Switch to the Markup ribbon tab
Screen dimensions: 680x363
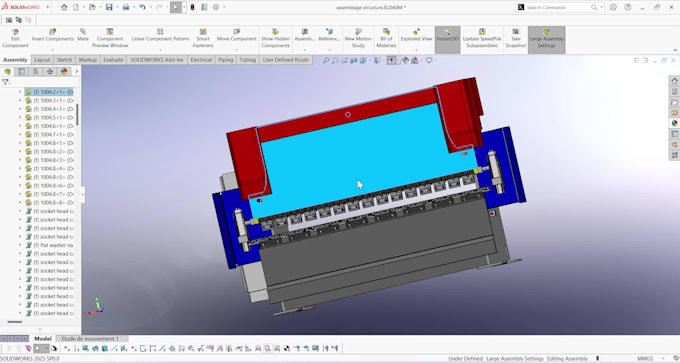click(88, 60)
